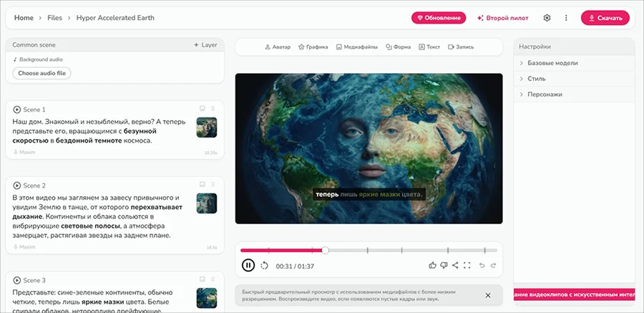Click Scene 1 drag handle dots
The image size is (644, 313).
(x=213, y=109)
